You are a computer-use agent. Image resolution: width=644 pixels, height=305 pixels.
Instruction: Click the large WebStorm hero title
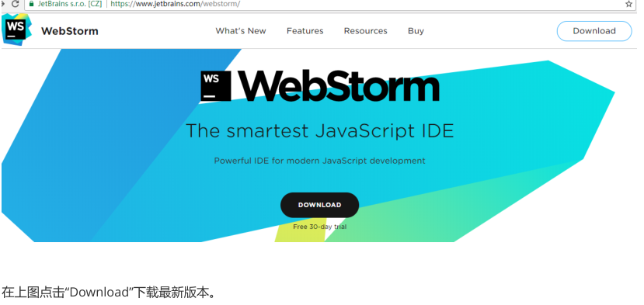tap(339, 86)
